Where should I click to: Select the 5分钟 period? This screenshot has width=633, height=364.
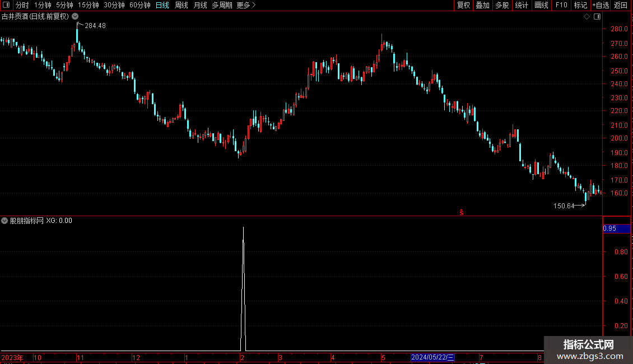pos(64,5)
